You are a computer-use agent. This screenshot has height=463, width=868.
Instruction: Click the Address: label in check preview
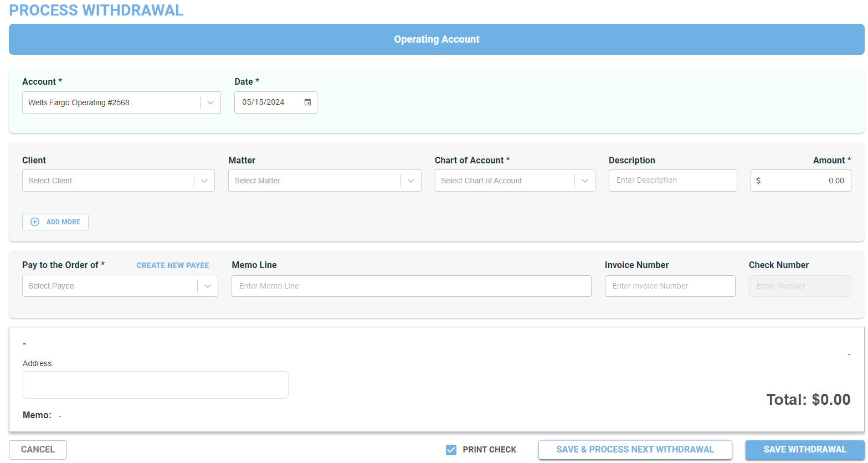38,364
